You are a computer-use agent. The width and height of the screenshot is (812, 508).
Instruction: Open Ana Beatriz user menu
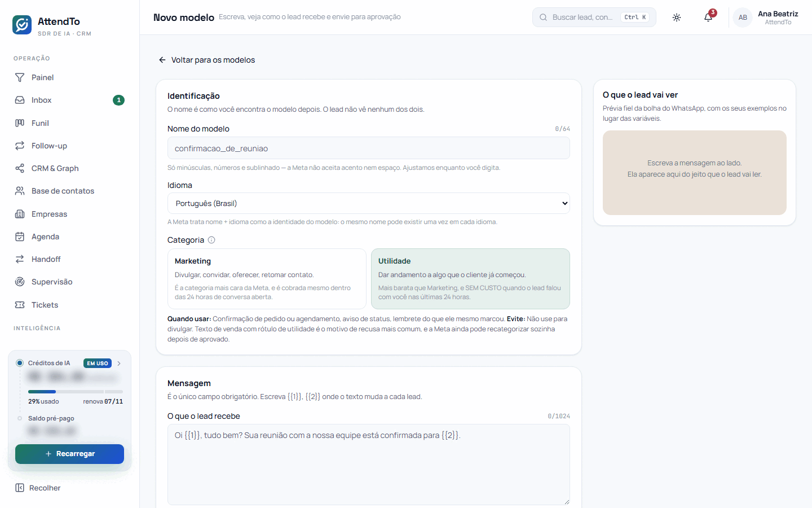tap(766, 17)
